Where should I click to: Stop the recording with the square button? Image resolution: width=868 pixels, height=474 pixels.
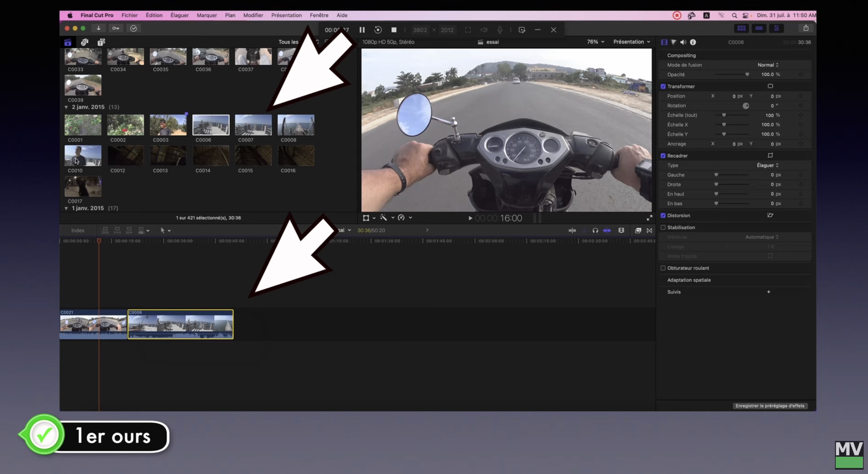(x=394, y=30)
